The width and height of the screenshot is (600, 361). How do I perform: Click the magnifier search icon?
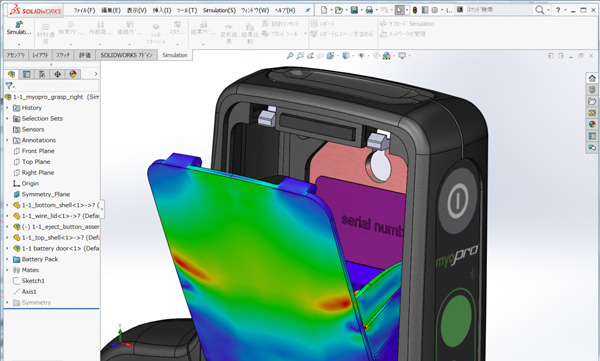[539, 10]
